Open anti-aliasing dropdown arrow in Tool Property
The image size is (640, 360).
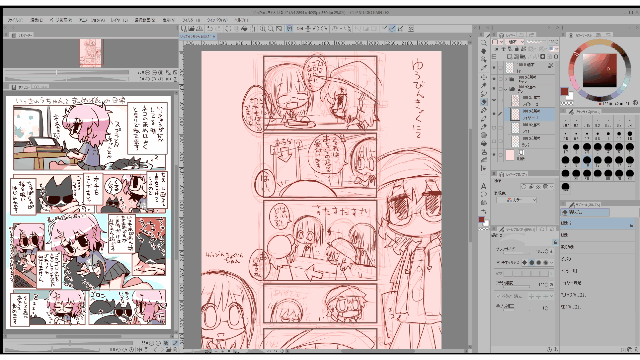point(551,262)
